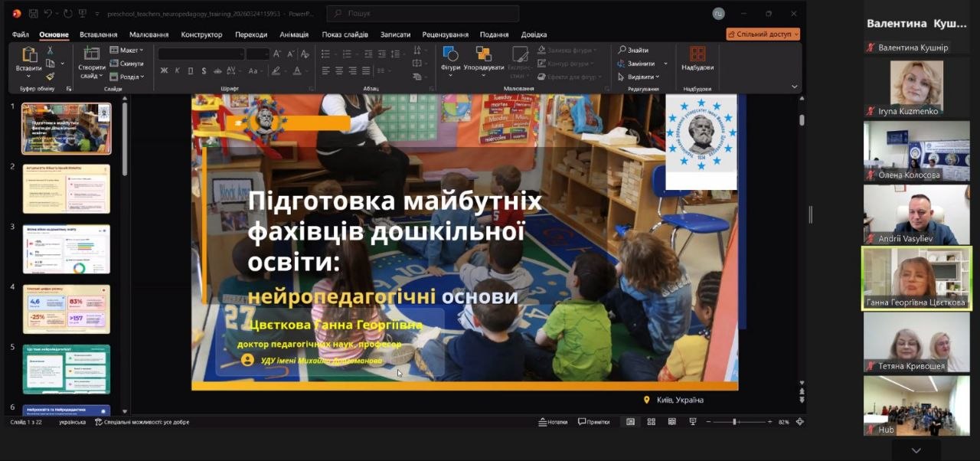Expand the Виділити select dropdown
The image size is (980, 461).
tap(642, 77)
